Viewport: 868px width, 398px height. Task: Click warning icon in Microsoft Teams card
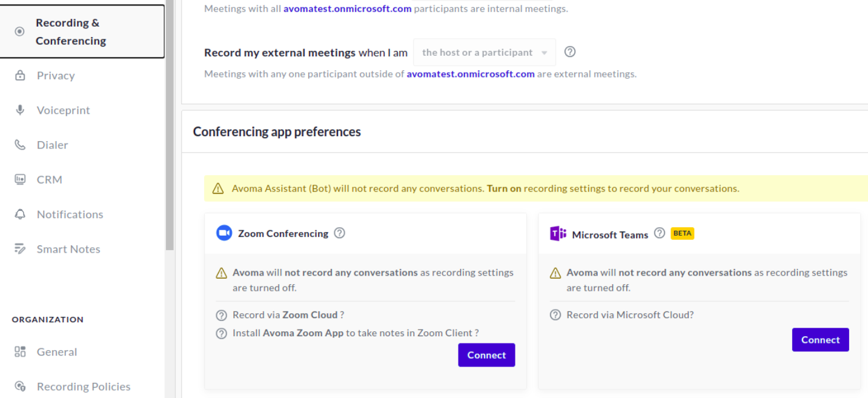click(555, 273)
